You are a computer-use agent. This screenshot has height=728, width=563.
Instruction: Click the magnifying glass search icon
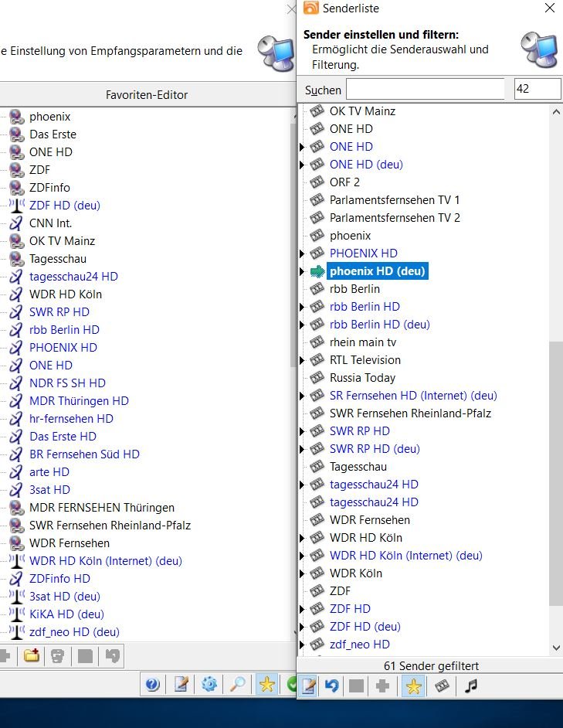pos(238,685)
